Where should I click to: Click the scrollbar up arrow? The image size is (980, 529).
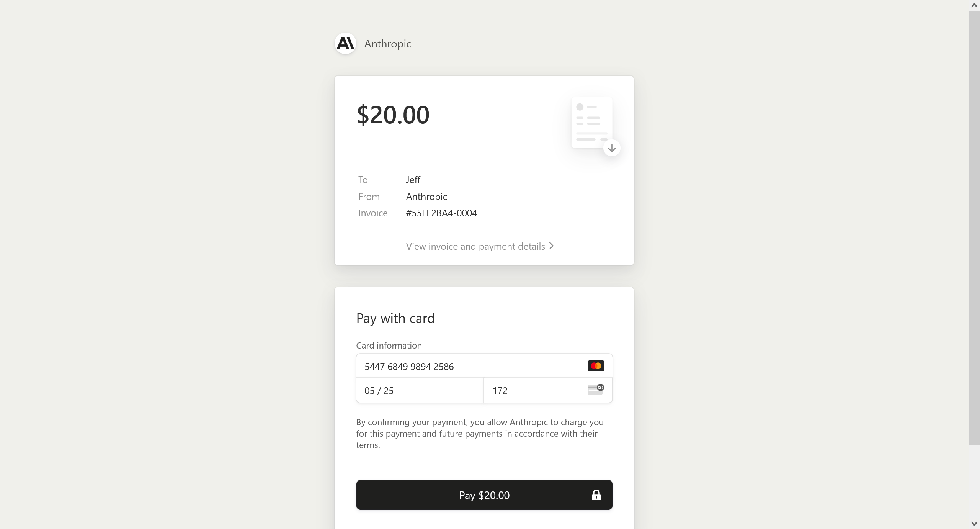974,5
